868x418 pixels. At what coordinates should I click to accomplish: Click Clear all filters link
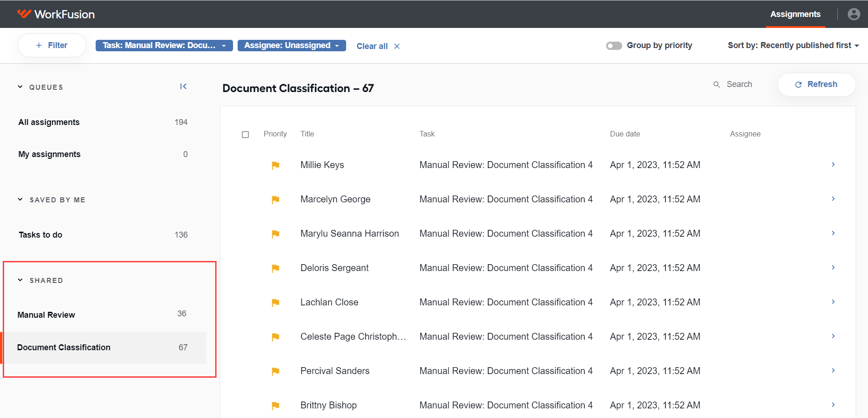(378, 46)
